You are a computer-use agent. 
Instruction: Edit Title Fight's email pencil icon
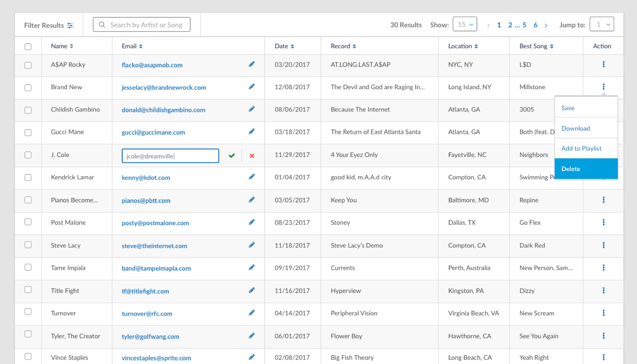point(252,290)
